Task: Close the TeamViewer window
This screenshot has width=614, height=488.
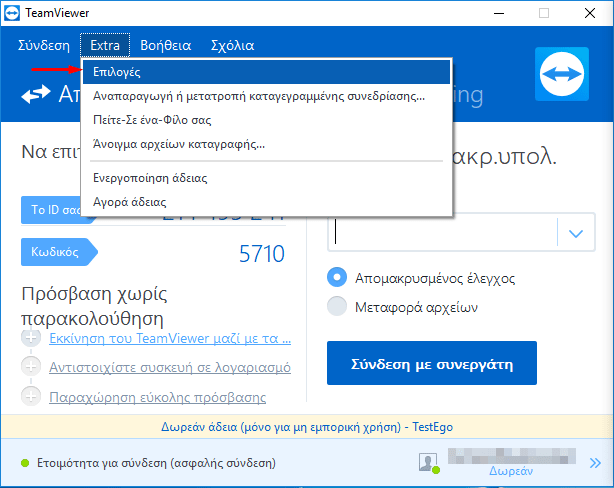Action: click(x=590, y=13)
